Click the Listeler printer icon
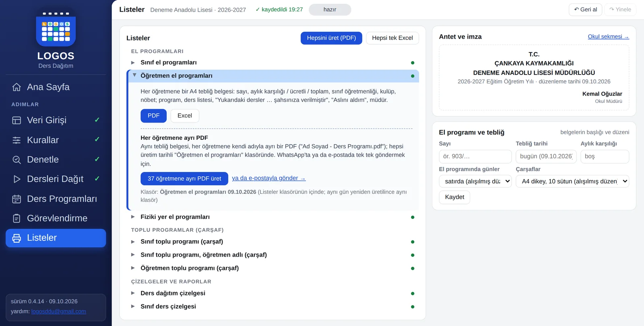644x326 pixels. click(17, 238)
